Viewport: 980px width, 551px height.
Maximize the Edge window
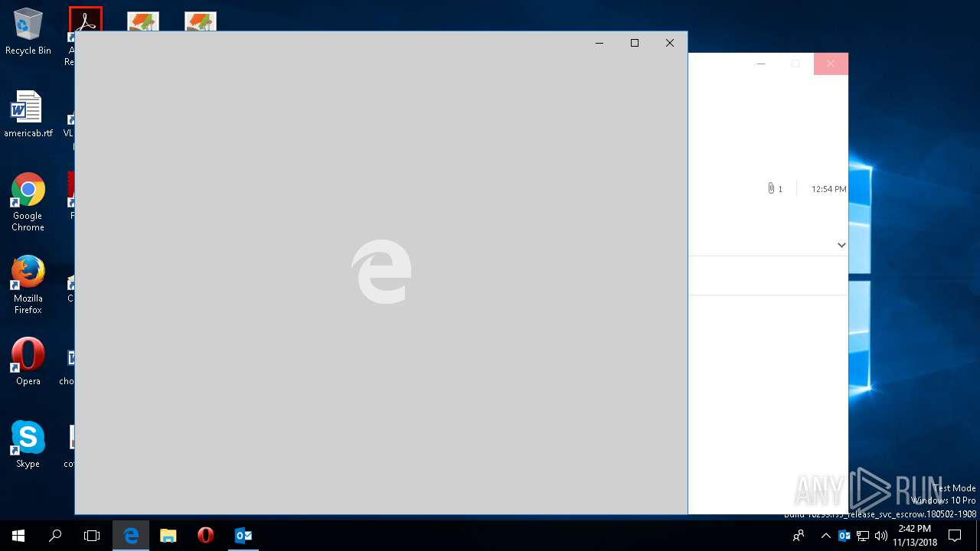pyautogui.click(x=635, y=43)
